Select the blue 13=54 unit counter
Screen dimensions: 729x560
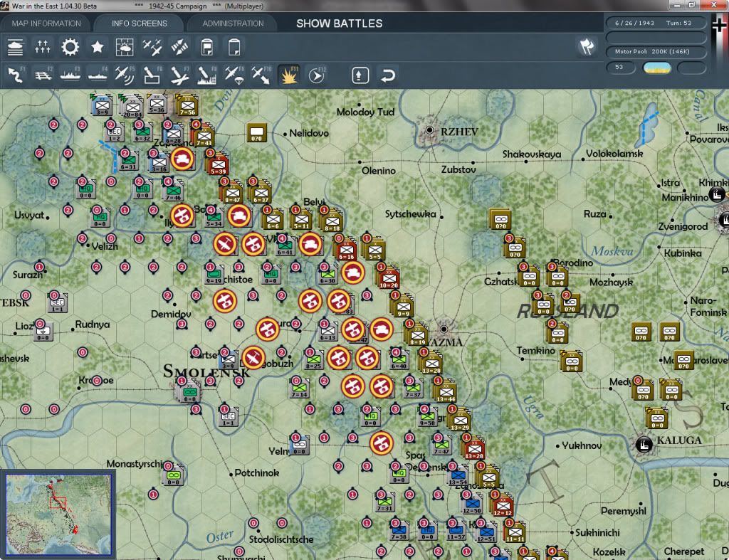click(x=458, y=476)
